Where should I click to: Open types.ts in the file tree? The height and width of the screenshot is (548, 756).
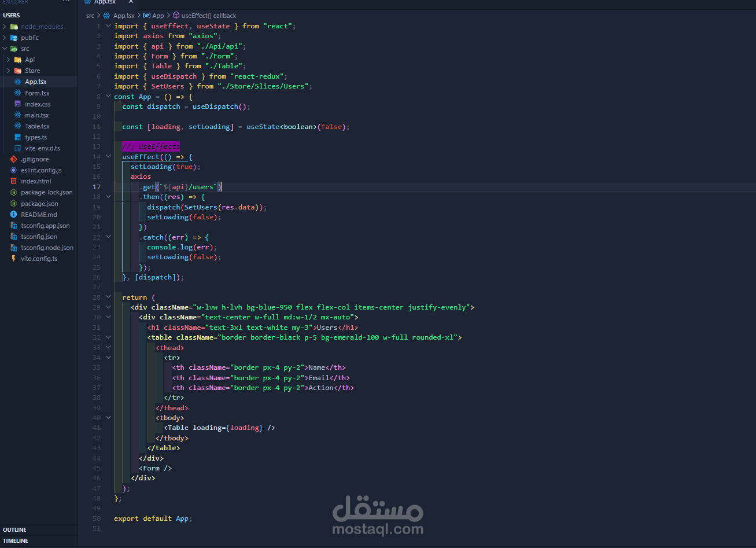pyautogui.click(x=36, y=137)
